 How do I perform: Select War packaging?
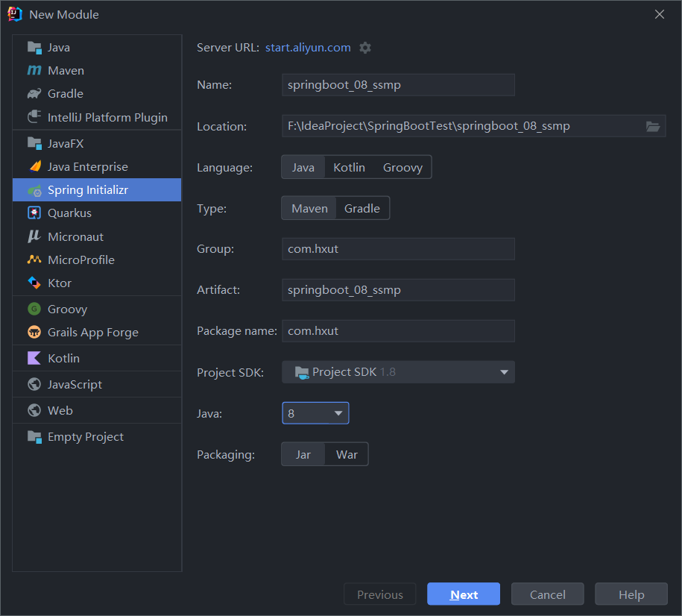pyautogui.click(x=347, y=454)
